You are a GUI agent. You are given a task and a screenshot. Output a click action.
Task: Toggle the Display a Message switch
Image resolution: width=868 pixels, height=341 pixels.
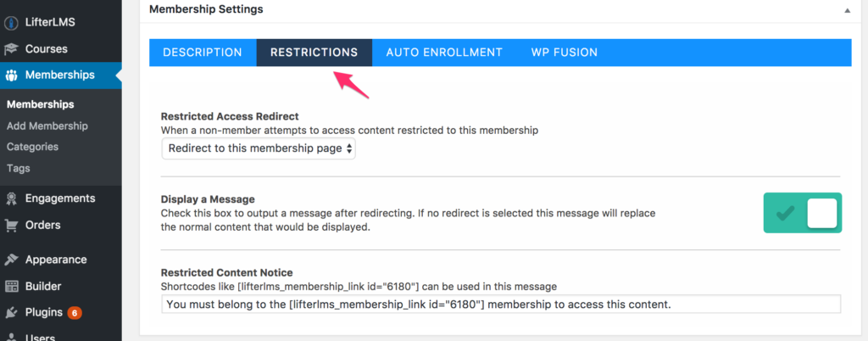point(802,213)
